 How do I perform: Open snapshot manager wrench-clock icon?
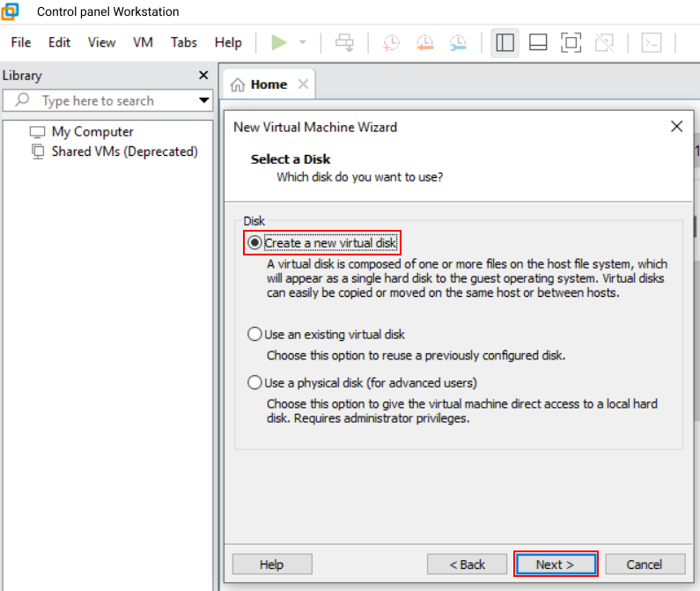pos(458,42)
